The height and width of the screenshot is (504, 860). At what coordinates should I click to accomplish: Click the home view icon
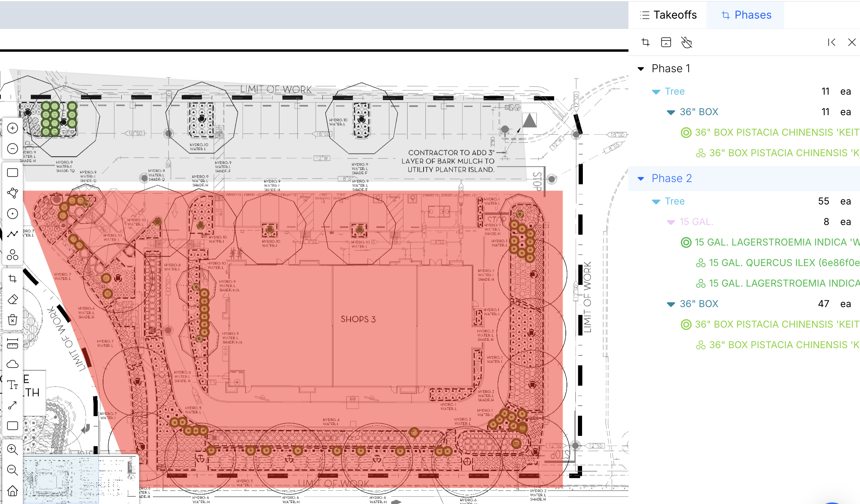click(13, 491)
